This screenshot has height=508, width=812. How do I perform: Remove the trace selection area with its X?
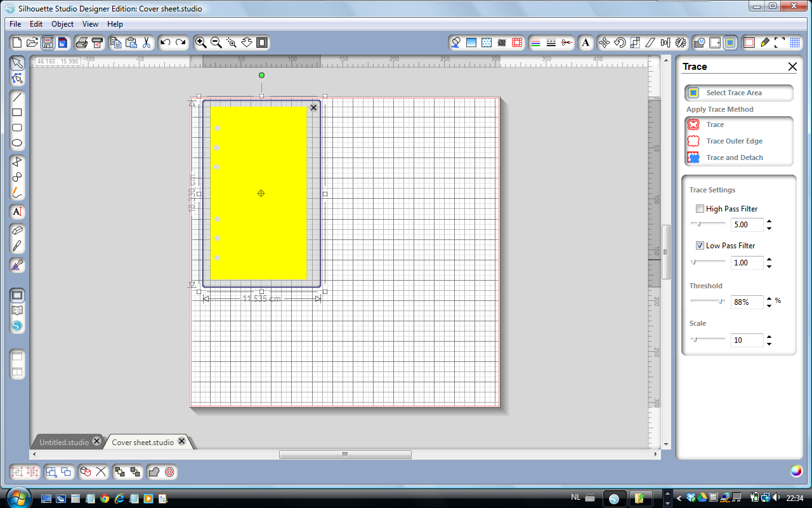point(313,107)
